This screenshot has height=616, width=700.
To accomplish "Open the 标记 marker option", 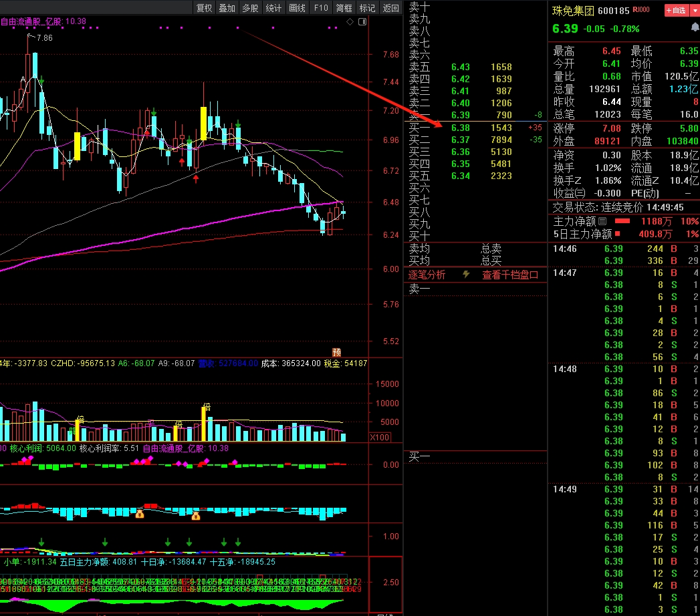I will tap(368, 8).
